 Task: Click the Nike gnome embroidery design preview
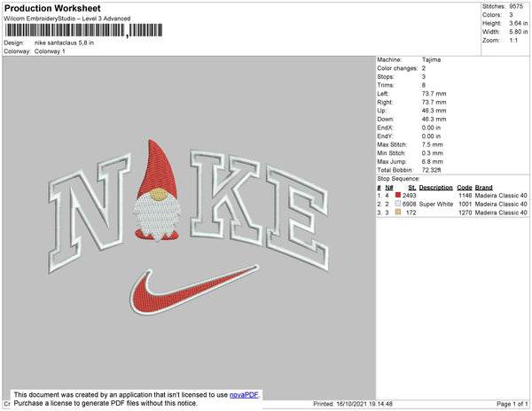coord(189,227)
